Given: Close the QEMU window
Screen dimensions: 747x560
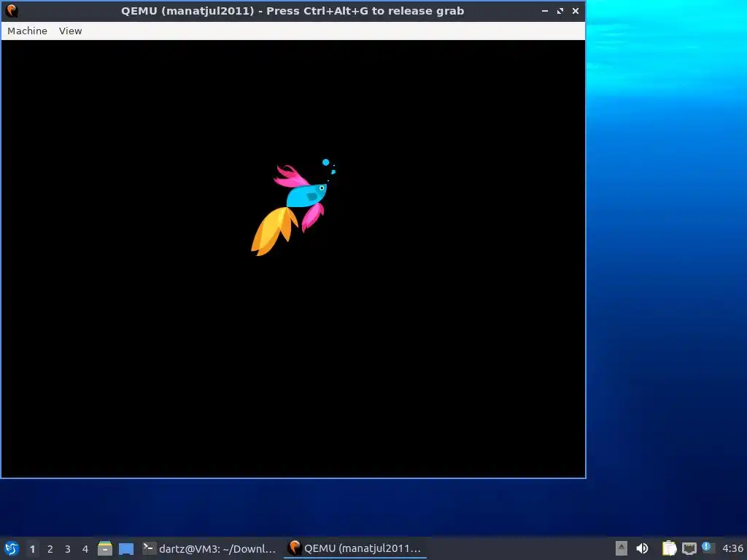Looking at the screenshot, I should [576, 11].
